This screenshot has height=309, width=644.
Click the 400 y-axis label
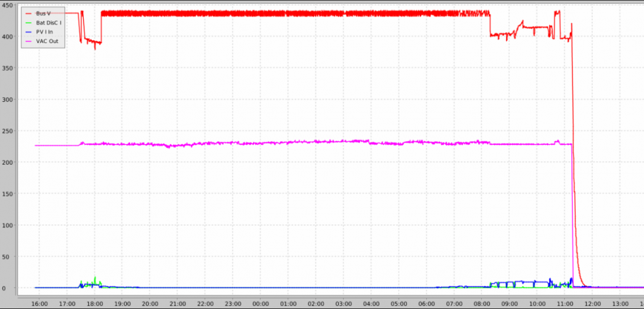pyautogui.click(x=6, y=37)
